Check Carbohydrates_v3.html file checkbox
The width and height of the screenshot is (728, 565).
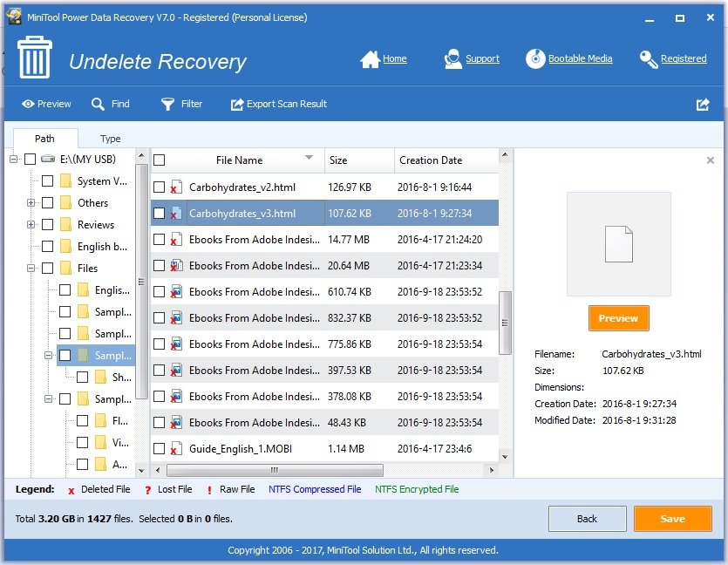[x=160, y=213]
